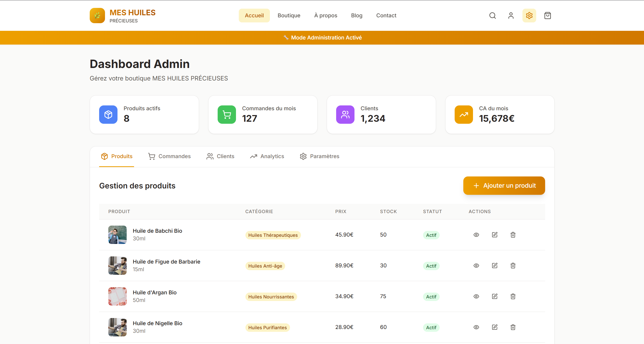Click the Huiles Nourrissantes category badge
Screen dimensions: 644x344
[271, 297]
